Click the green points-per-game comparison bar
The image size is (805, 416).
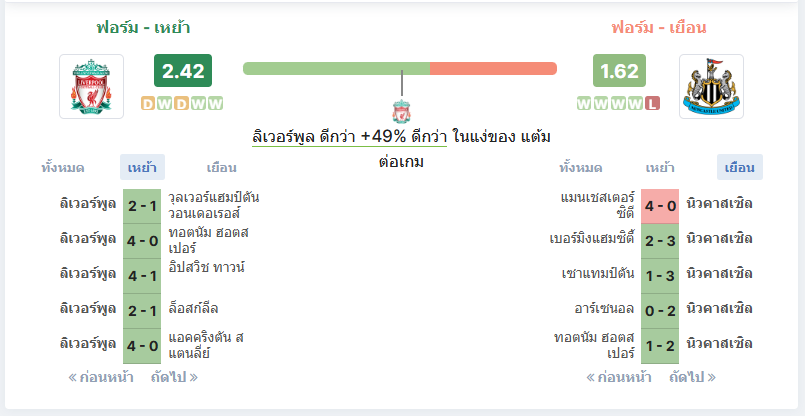click(336, 68)
